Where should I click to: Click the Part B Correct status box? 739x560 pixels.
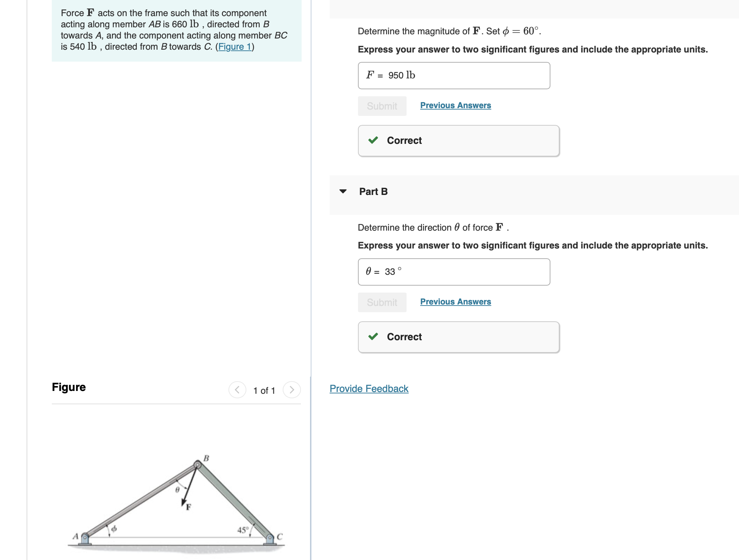(x=458, y=337)
